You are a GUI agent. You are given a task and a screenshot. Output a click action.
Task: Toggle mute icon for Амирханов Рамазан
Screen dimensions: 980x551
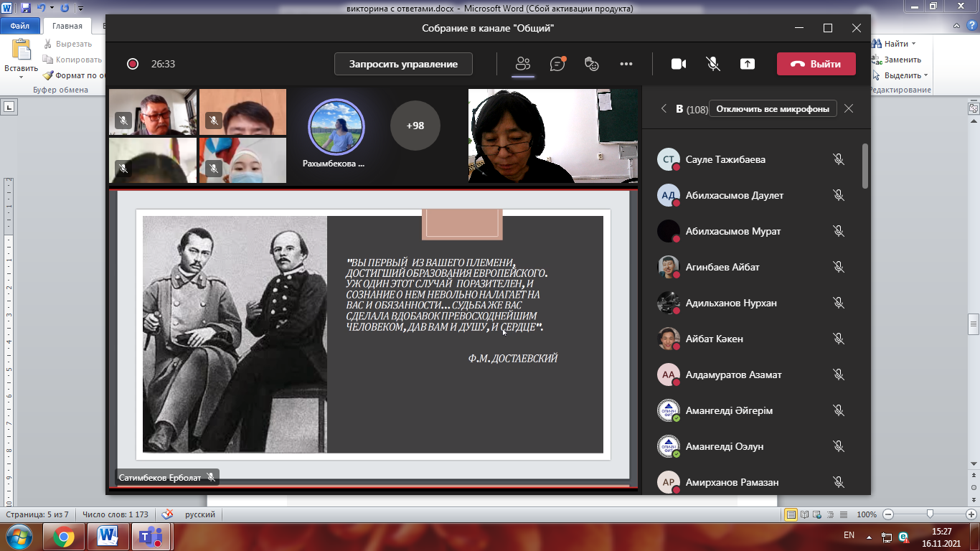point(838,482)
